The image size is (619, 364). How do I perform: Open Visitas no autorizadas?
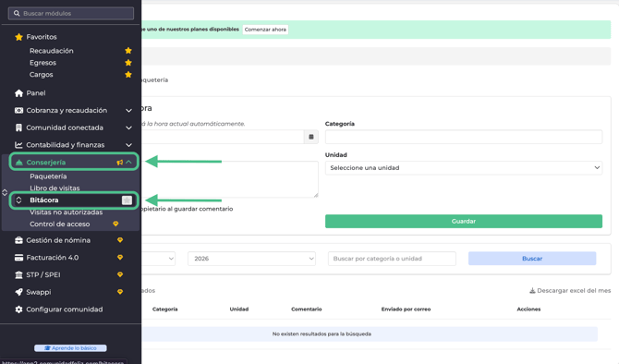[66, 212]
